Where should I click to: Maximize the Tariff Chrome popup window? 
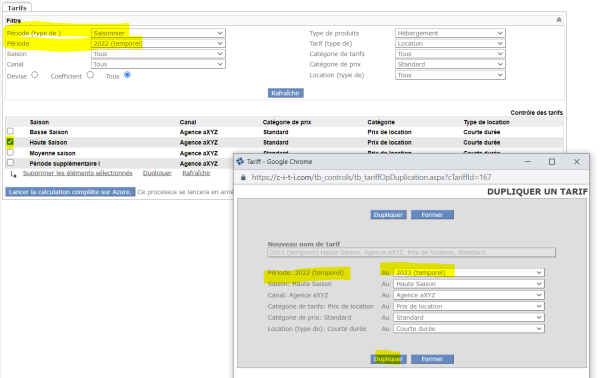pyautogui.click(x=552, y=161)
